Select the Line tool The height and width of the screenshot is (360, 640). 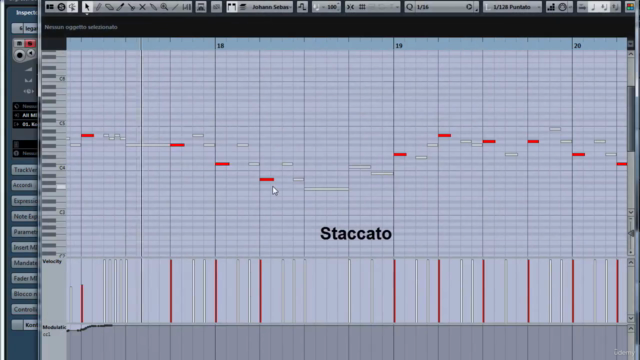click(175, 7)
